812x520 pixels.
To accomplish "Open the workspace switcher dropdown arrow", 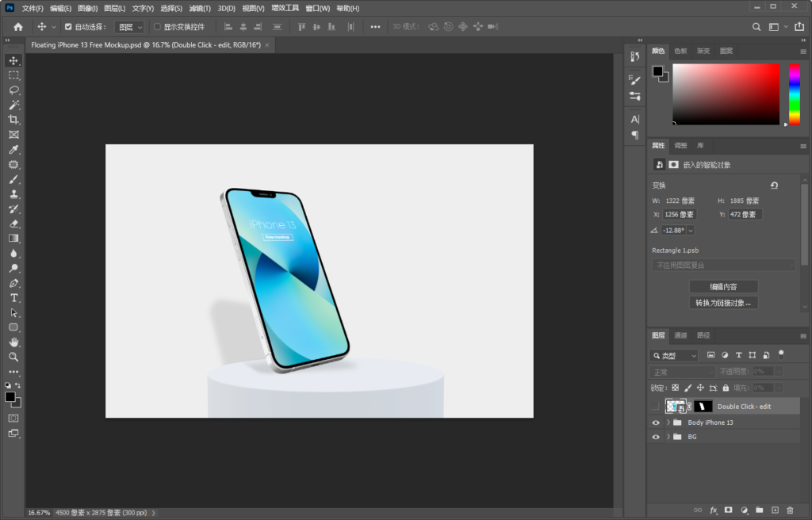I will coord(786,27).
